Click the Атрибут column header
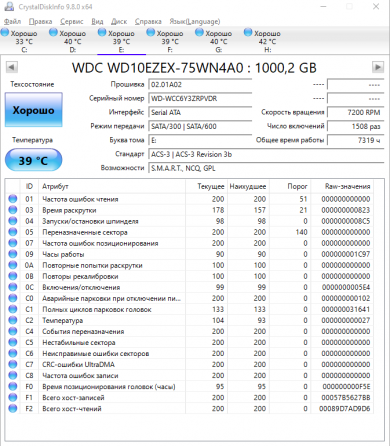Viewport: 390px width, 446px height. [112, 187]
